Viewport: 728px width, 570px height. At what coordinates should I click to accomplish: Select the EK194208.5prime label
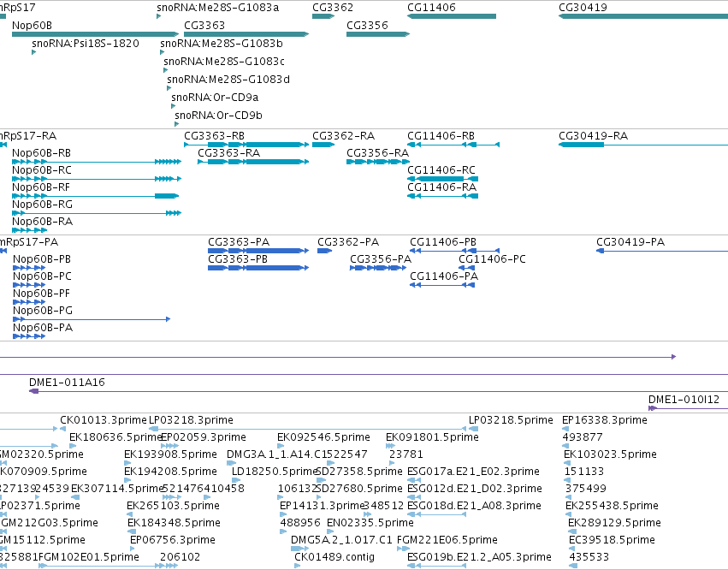[x=170, y=472]
